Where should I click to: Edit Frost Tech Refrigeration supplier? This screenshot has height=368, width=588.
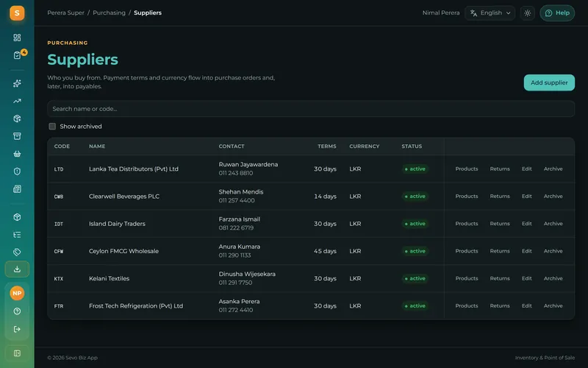(526, 306)
